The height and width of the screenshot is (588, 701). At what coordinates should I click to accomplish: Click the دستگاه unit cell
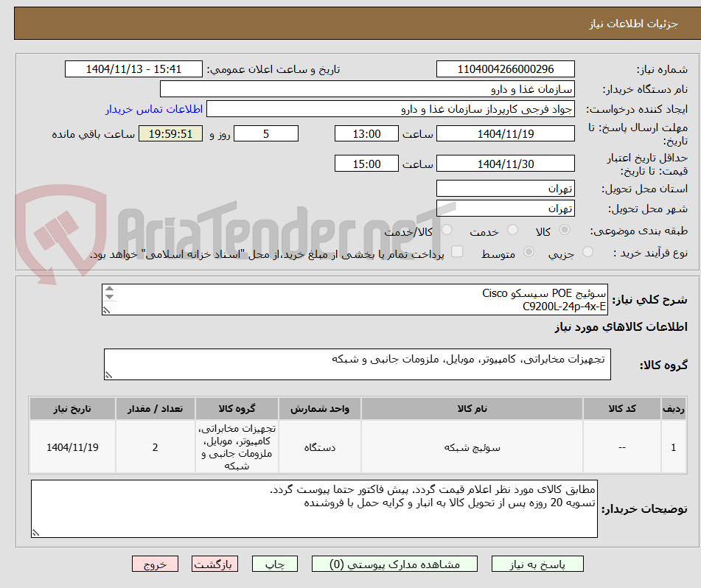tap(320, 447)
